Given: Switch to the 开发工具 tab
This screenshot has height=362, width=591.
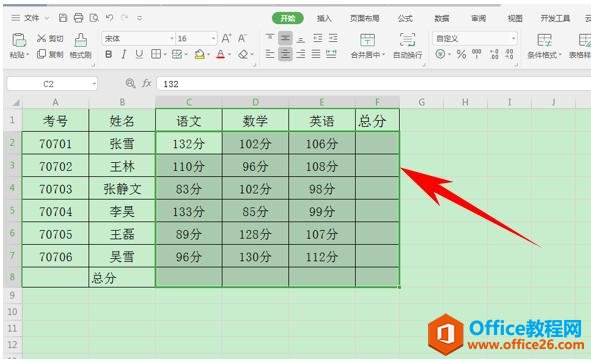Looking at the screenshot, I should (555, 18).
